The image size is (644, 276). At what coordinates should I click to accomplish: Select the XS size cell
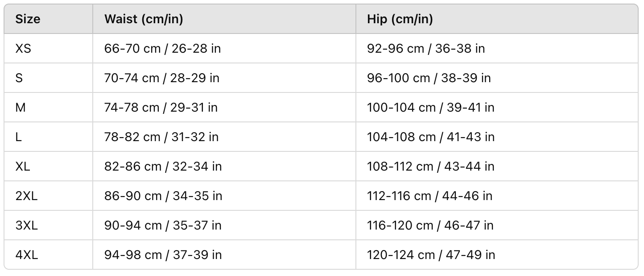[23, 48]
